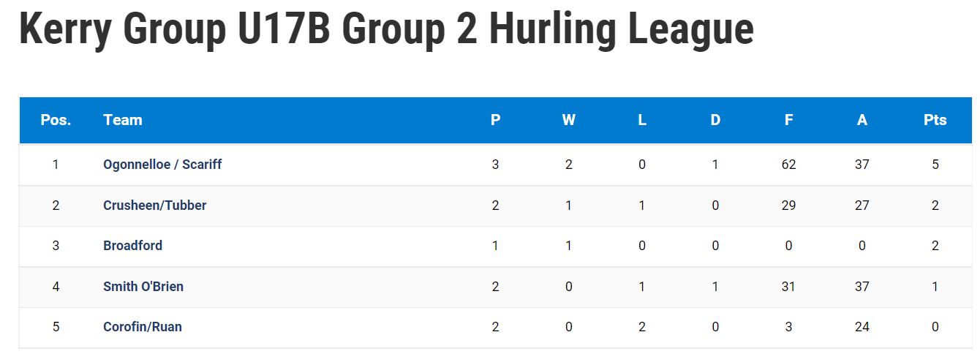Click the D (draws) column header
This screenshot has height=362, width=980.
click(715, 120)
